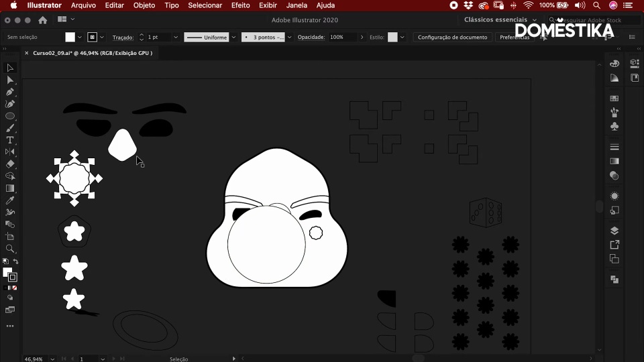This screenshot has height=362, width=644.
Task: Activate the Type tool
Action: point(10,140)
